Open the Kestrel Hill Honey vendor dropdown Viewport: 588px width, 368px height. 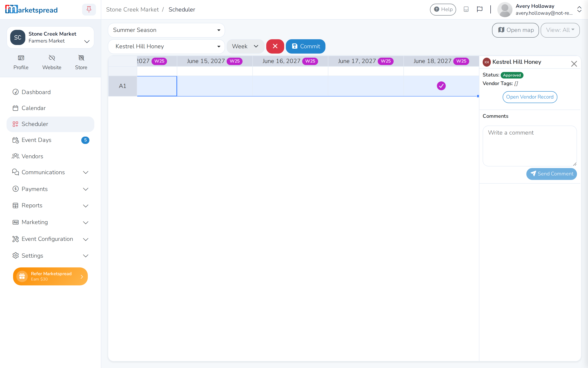(x=166, y=46)
